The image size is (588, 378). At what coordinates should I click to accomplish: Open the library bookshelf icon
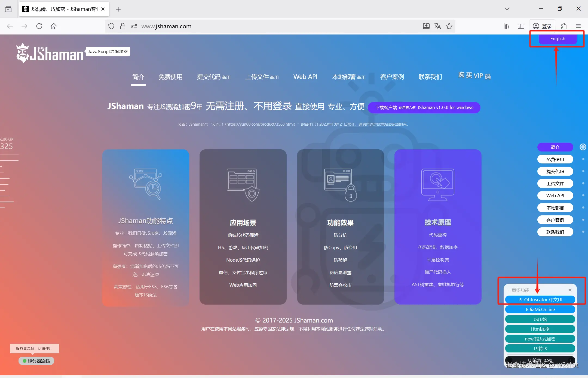tap(506, 26)
